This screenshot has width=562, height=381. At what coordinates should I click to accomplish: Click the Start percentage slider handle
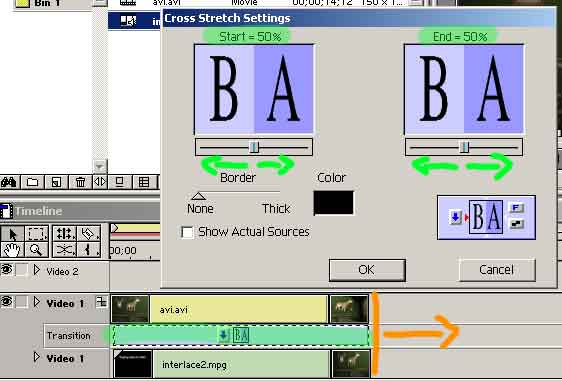pos(254,147)
